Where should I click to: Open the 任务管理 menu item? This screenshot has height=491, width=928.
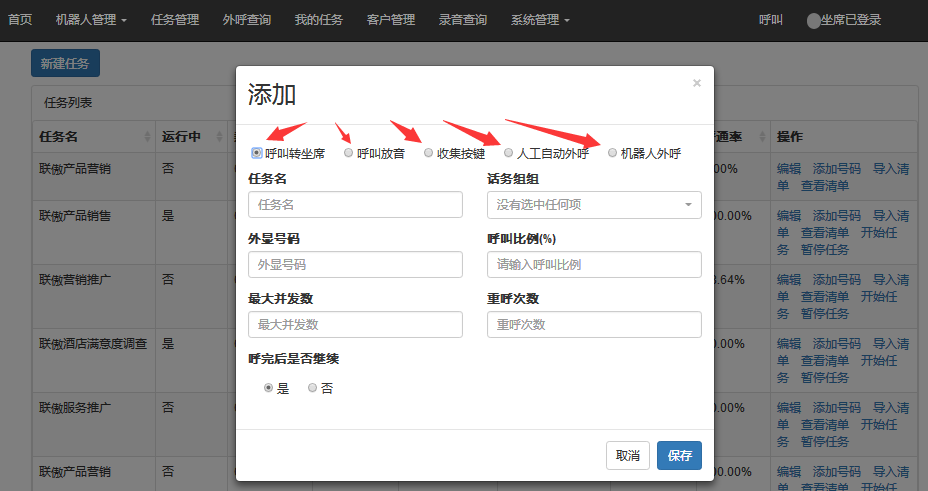pos(175,20)
